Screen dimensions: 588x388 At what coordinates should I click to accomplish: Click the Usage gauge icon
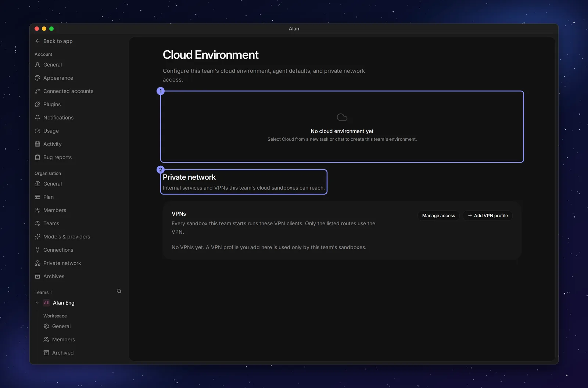click(x=37, y=131)
